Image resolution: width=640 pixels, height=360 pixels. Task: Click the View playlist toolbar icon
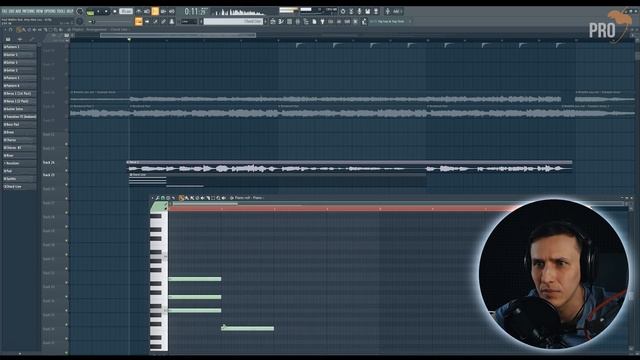[273, 21]
